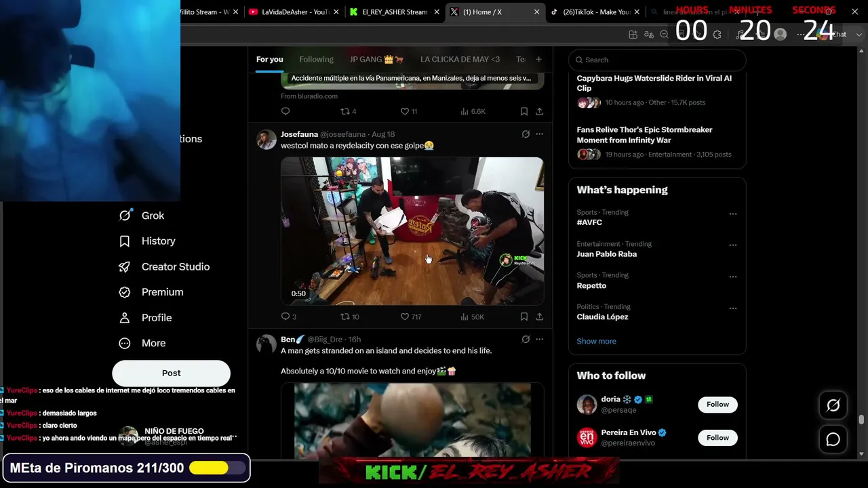Open the floating Messages chat button
The width and height of the screenshot is (868, 488).
click(x=833, y=439)
